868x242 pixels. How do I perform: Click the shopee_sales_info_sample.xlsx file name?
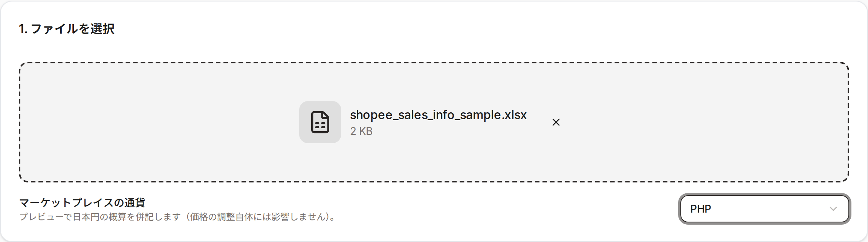pos(438,115)
